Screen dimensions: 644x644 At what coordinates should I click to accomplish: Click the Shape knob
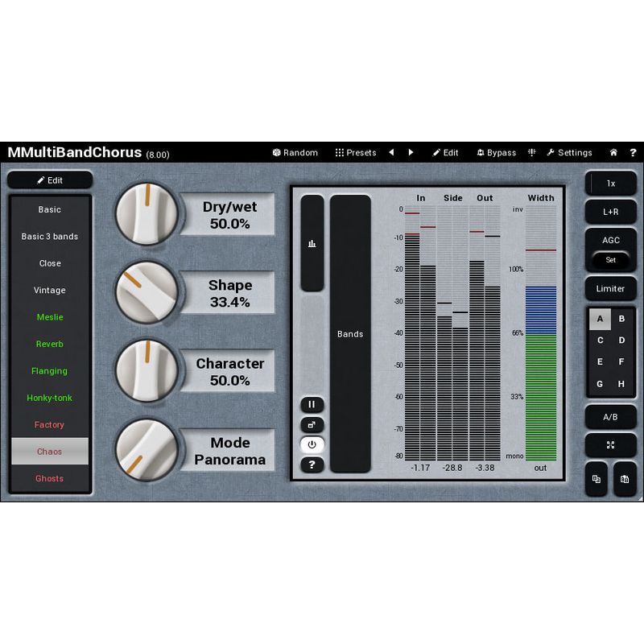[x=147, y=292]
